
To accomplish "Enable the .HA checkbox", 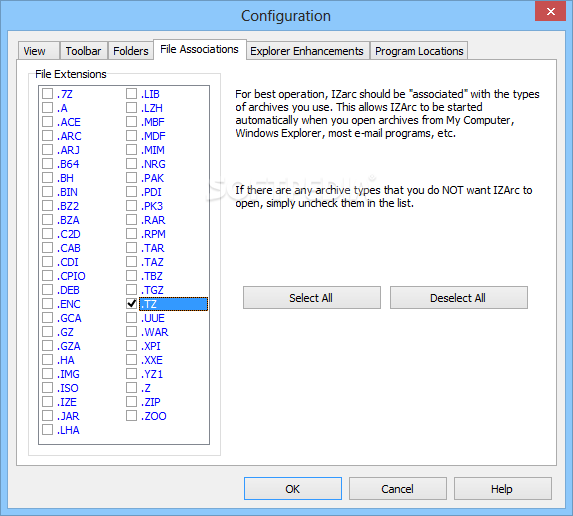I will coord(48,360).
